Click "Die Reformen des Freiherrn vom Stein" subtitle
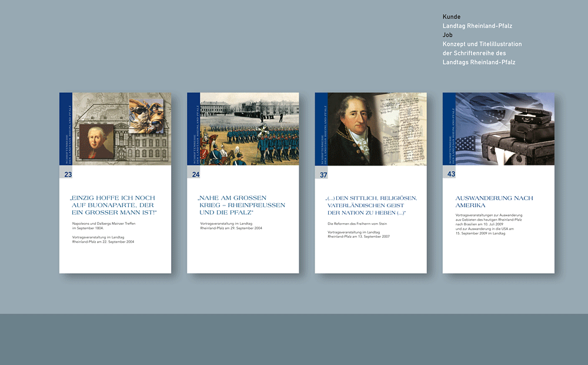The height and width of the screenshot is (365, 588). (358, 224)
